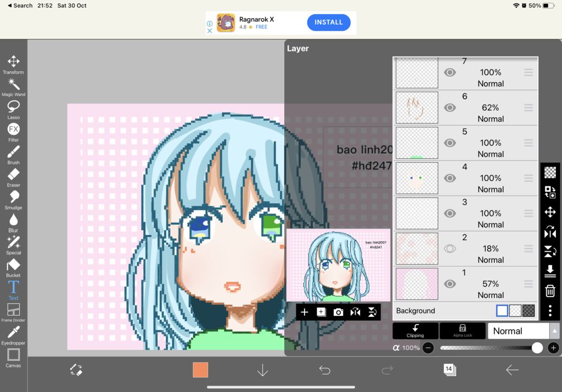The width and height of the screenshot is (562, 392).
Task: Tap the down arrow in bottom bar
Action: (263, 370)
